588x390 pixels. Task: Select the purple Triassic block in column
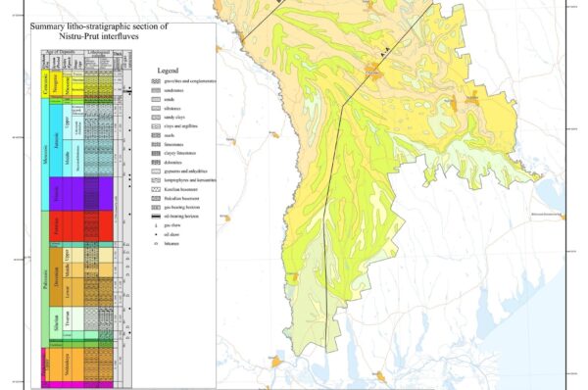tap(81, 193)
